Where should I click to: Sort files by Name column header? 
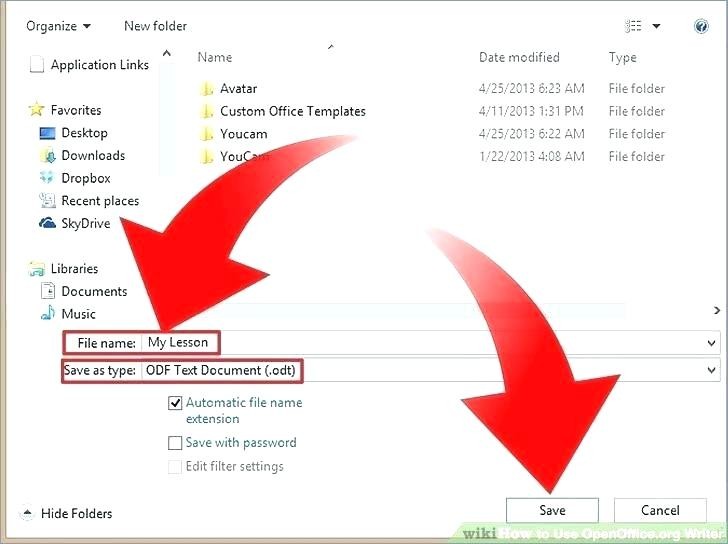coord(215,58)
